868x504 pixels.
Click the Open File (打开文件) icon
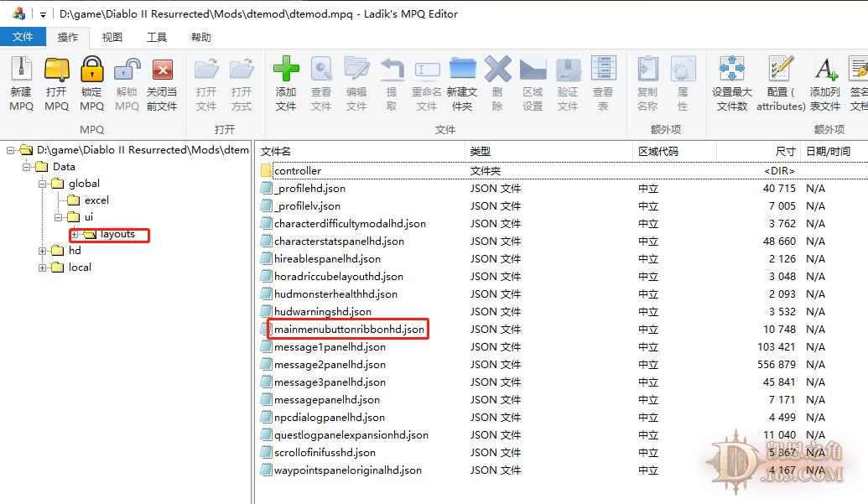click(206, 70)
